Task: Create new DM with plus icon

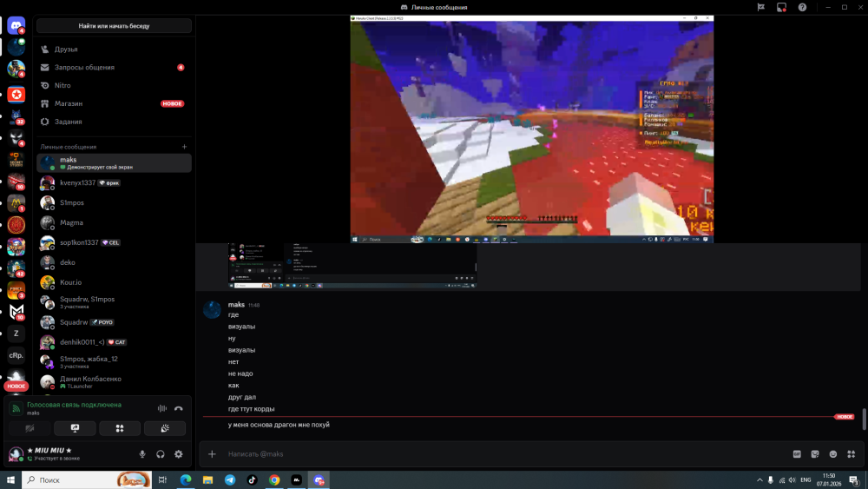Action: pyautogui.click(x=184, y=147)
